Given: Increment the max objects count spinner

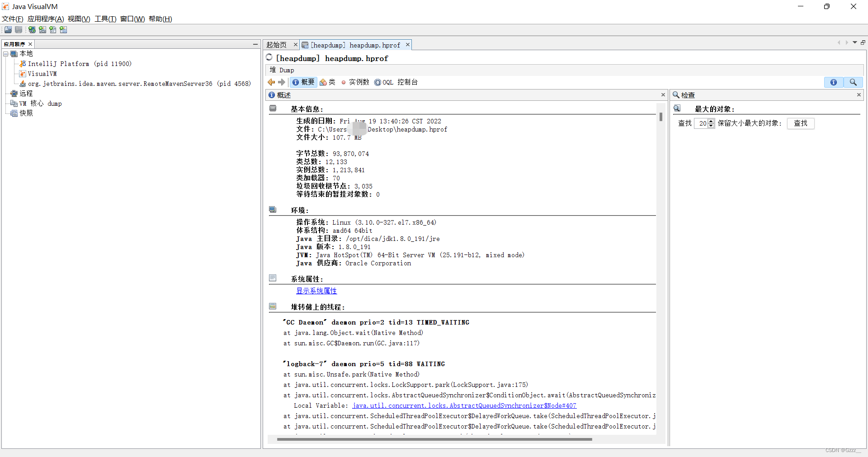Looking at the screenshot, I should (712, 121).
